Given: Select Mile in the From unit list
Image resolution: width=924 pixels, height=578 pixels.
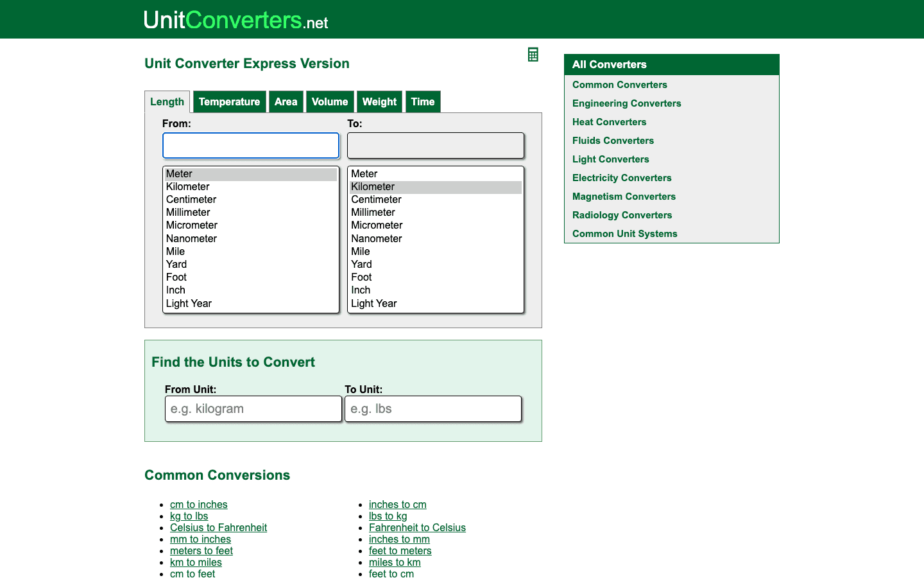Looking at the screenshot, I should point(175,251).
